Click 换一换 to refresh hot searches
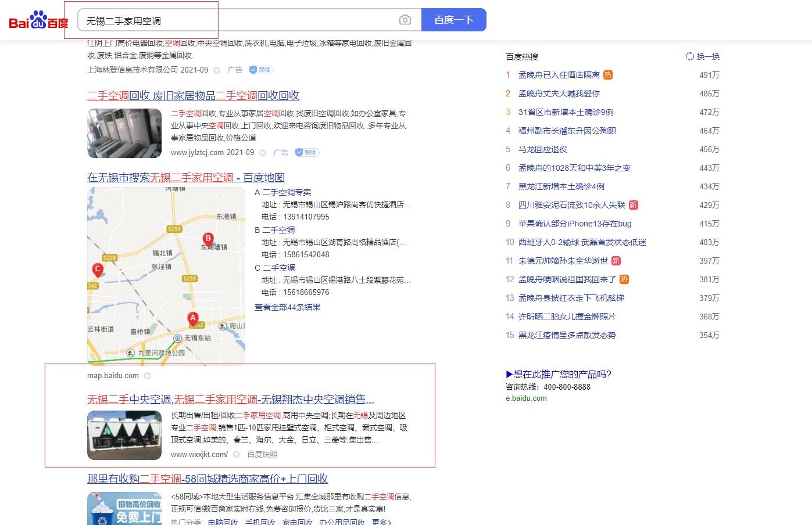Screen dimensions: 812x525 [708, 56]
